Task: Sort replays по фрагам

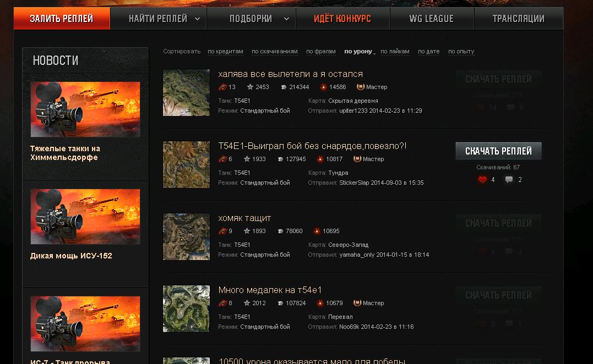Action: click(320, 51)
